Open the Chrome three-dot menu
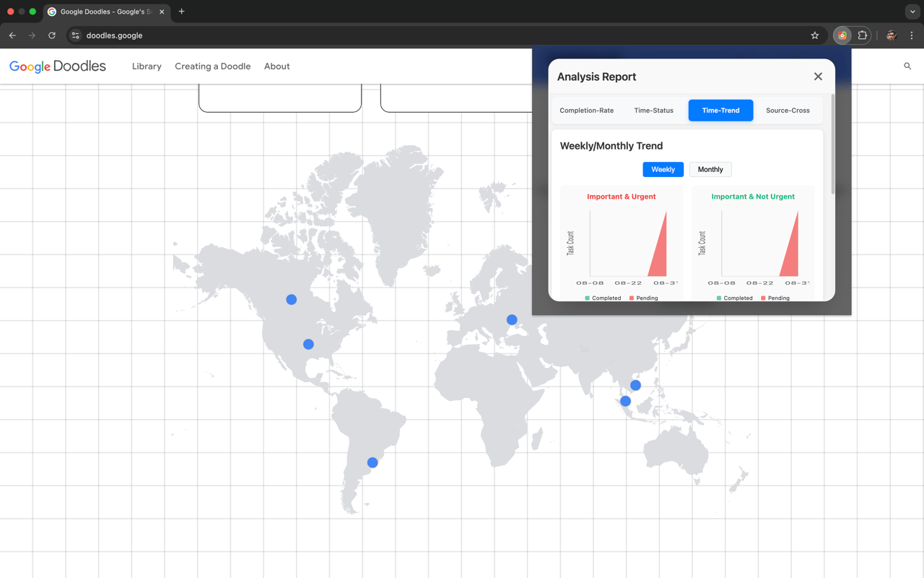This screenshot has height=578, width=924. point(912,35)
